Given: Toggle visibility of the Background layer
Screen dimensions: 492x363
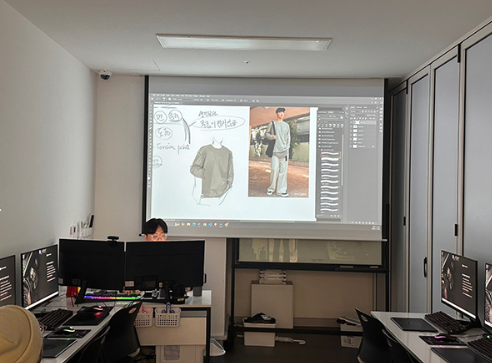Looking at the screenshot, I should tap(350, 146).
